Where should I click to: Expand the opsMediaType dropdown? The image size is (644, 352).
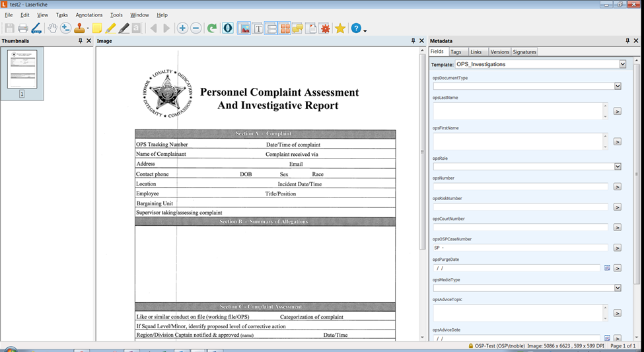pyautogui.click(x=618, y=288)
